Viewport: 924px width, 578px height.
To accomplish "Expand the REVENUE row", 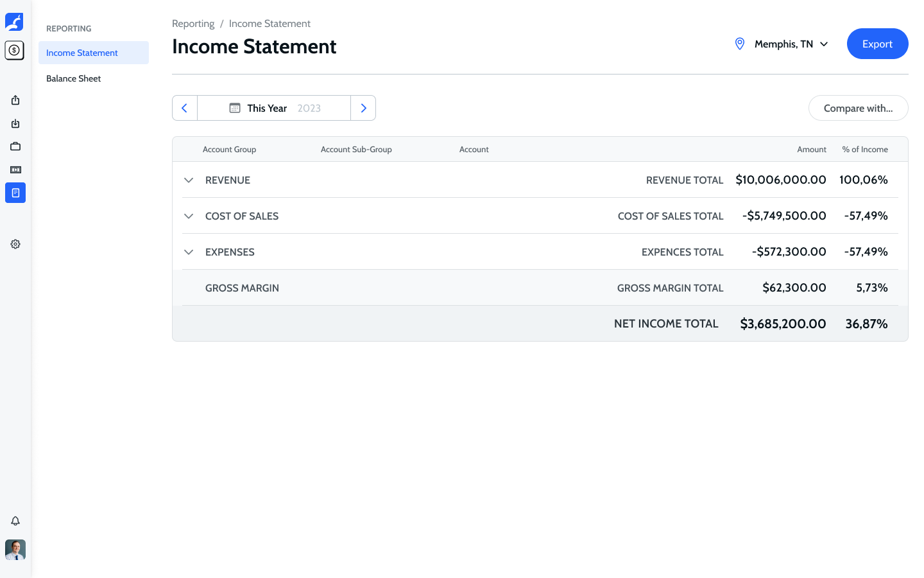I will (189, 180).
